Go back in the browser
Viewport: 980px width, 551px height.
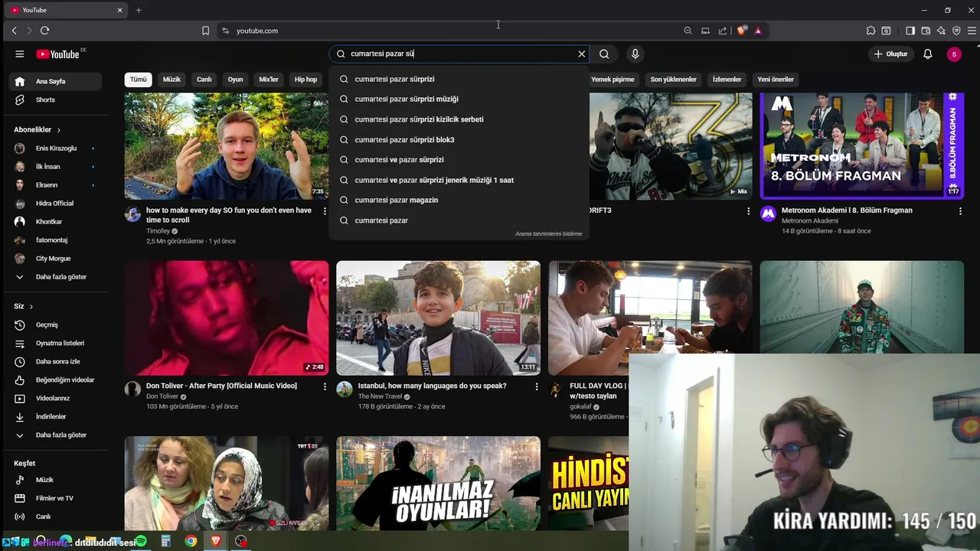tap(14, 31)
